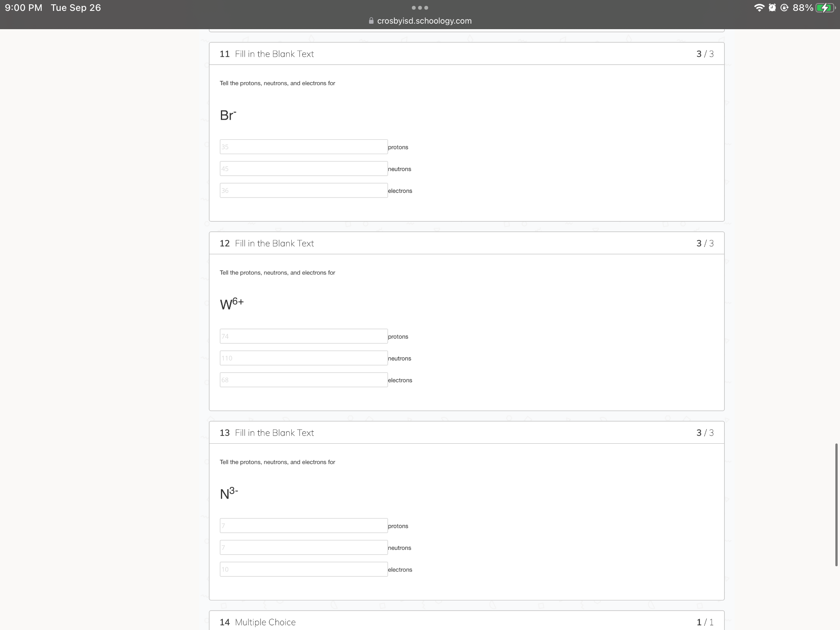Tap the battery charging indicator
This screenshot has height=630, width=840.
826,8
